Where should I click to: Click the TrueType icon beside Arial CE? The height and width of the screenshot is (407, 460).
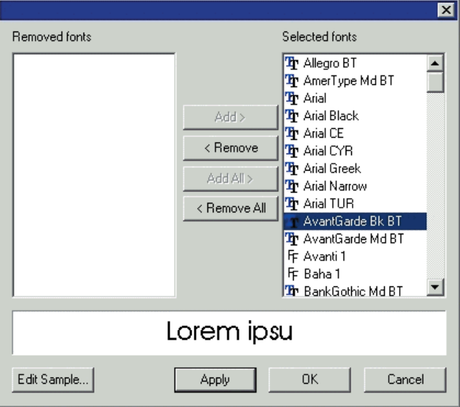point(292,134)
